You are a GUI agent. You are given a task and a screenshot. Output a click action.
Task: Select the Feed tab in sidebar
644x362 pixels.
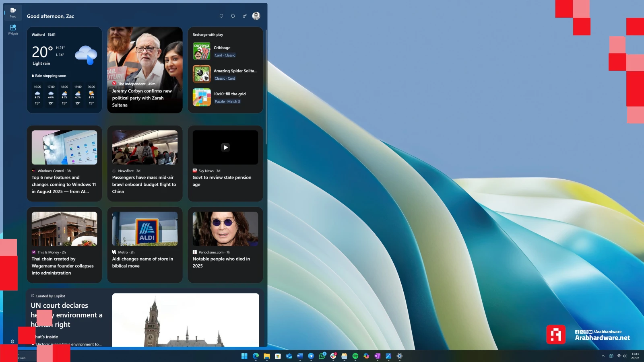tap(13, 12)
